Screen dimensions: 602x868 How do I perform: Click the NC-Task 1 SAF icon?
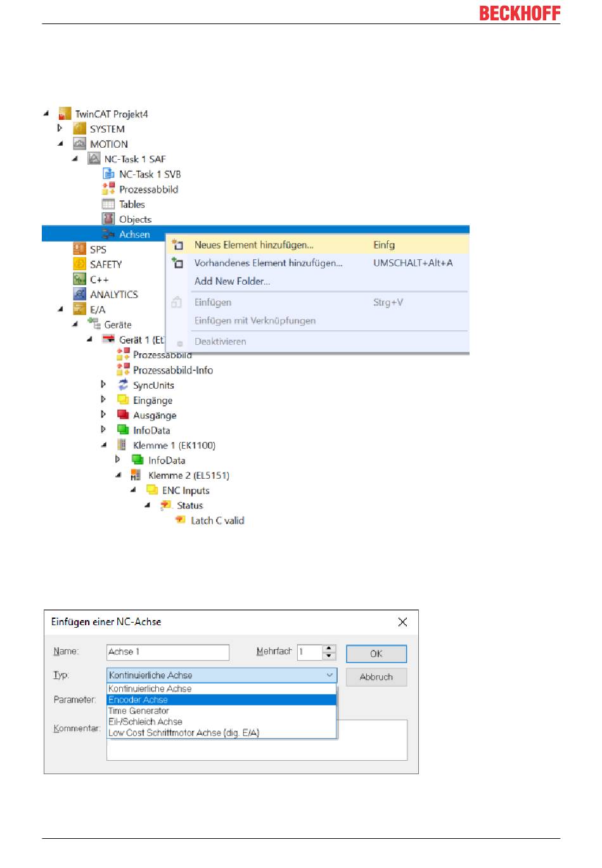click(94, 159)
